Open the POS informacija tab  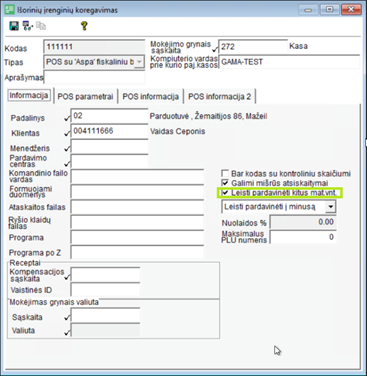(150, 97)
